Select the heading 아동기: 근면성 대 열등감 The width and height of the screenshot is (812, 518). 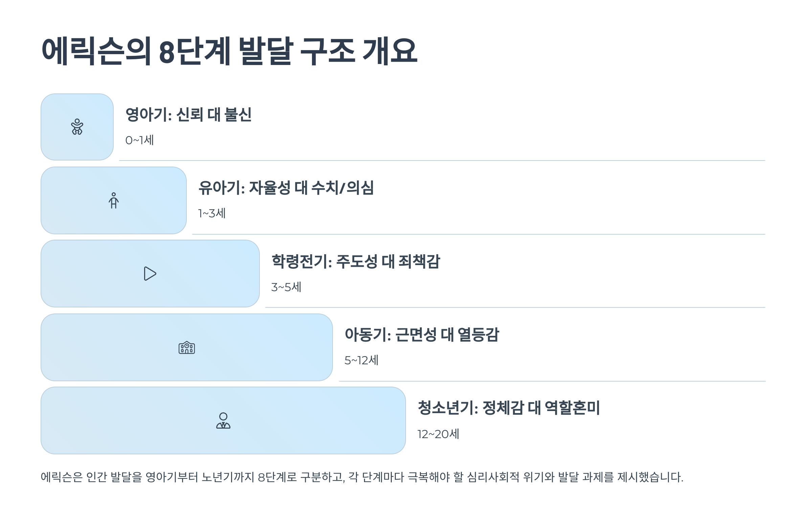click(422, 334)
